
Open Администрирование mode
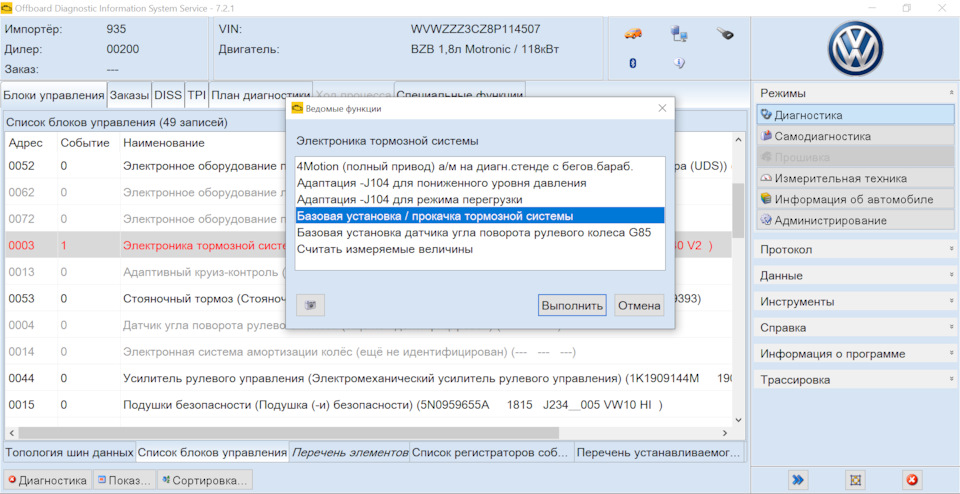coord(855,220)
